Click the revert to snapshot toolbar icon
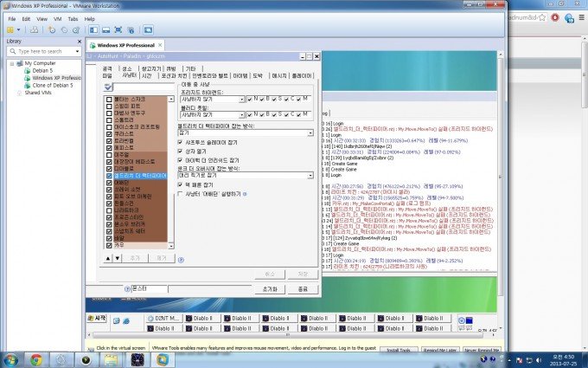The height and width of the screenshot is (368, 588). coord(64,30)
